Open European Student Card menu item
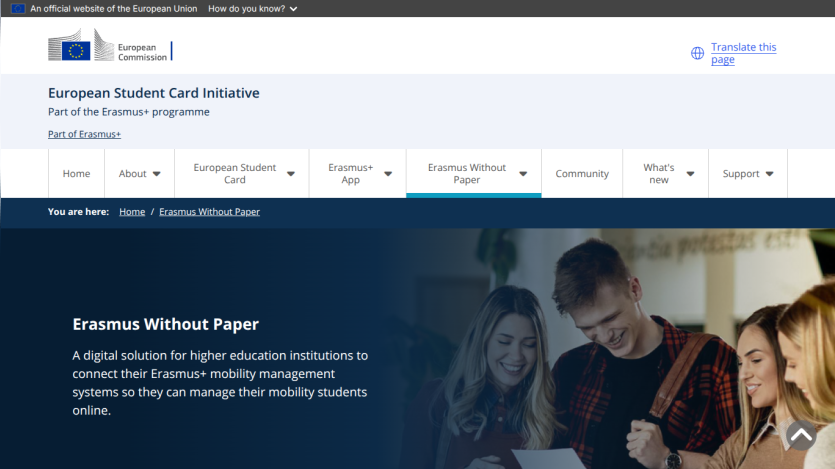Screen dimensions: 835x469 tap(235, 174)
